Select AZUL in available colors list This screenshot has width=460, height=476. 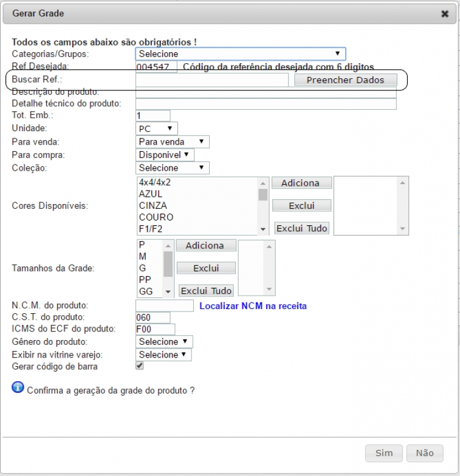pyautogui.click(x=151, y=194)
